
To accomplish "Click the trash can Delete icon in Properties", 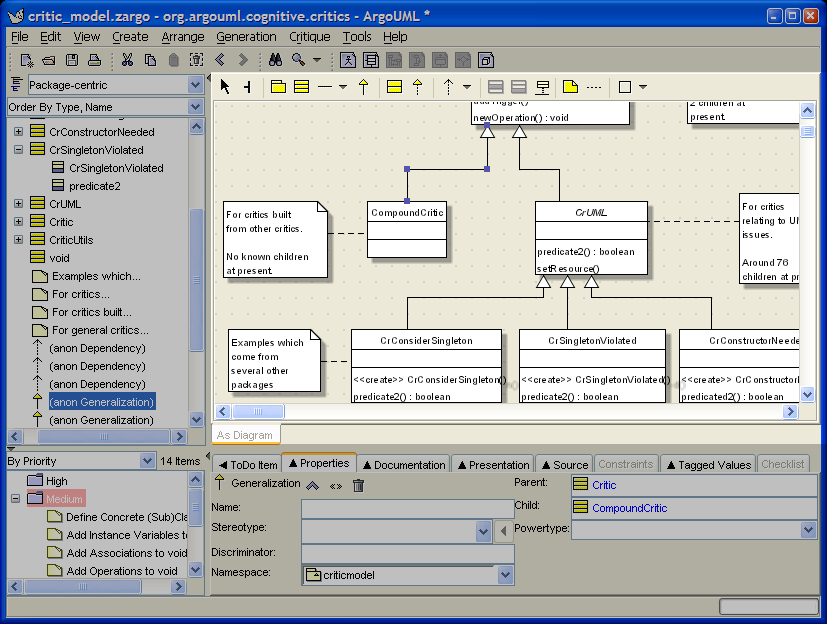I will click(x=358, y=485).
